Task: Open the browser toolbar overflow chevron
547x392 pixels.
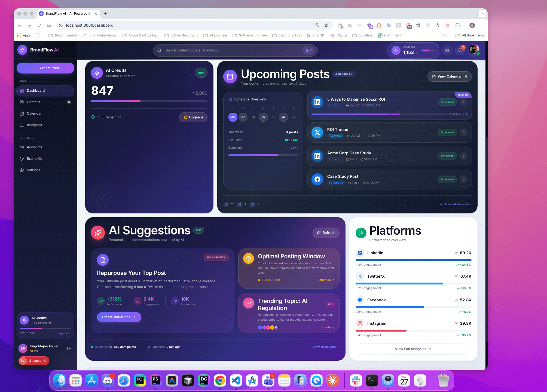Action: coord(445,35)
